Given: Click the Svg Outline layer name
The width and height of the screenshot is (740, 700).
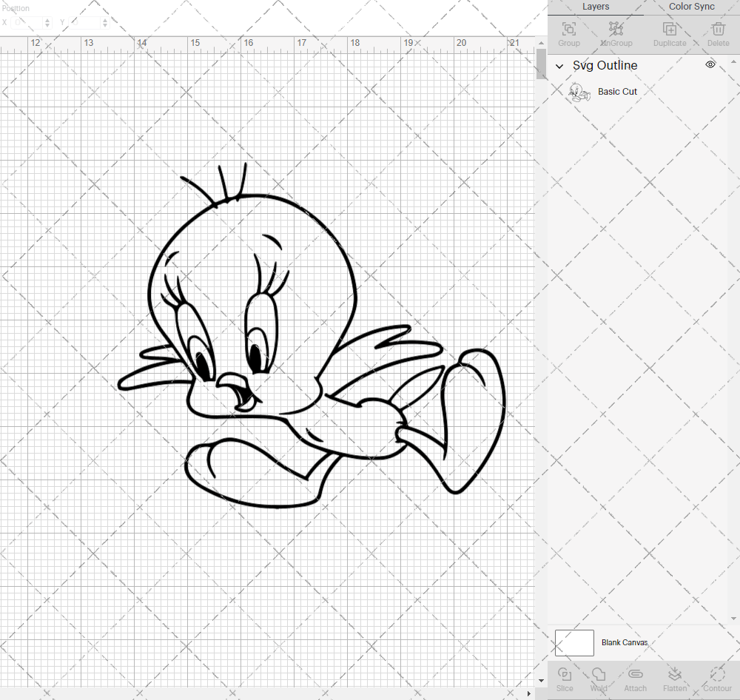Looking at the screenshot, I should pyautogui.click(x=605, y=65).
